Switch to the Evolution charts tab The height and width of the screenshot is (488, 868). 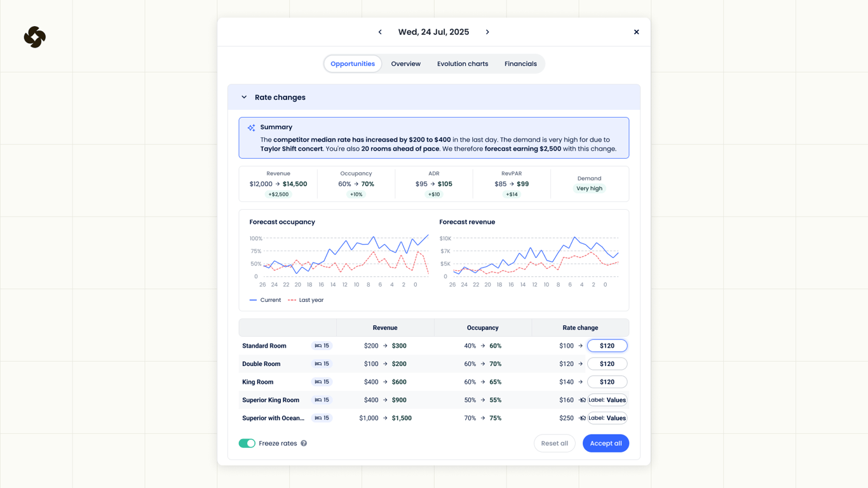[x=463, y=64]
